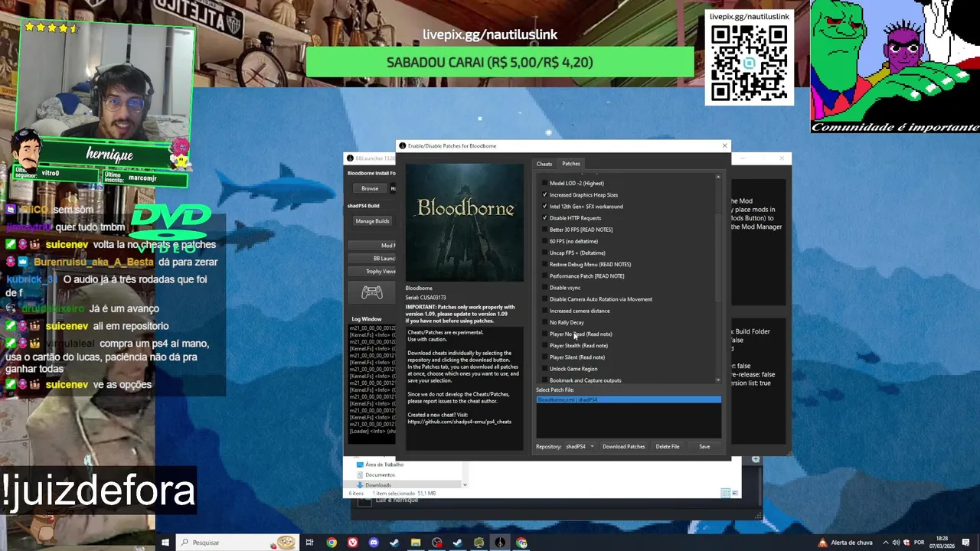The width and height of the screenshot is (980, 551).
Task: Click the Delete File button
Action: coord(668,446)
